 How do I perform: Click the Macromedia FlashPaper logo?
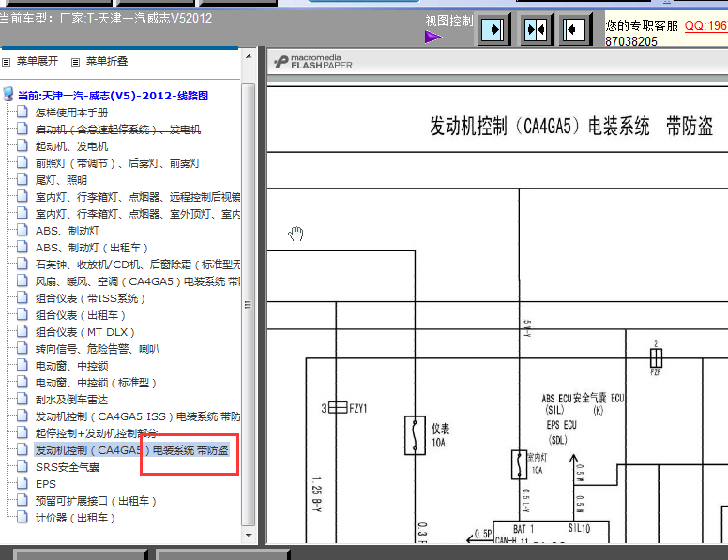tap(313, 62)
